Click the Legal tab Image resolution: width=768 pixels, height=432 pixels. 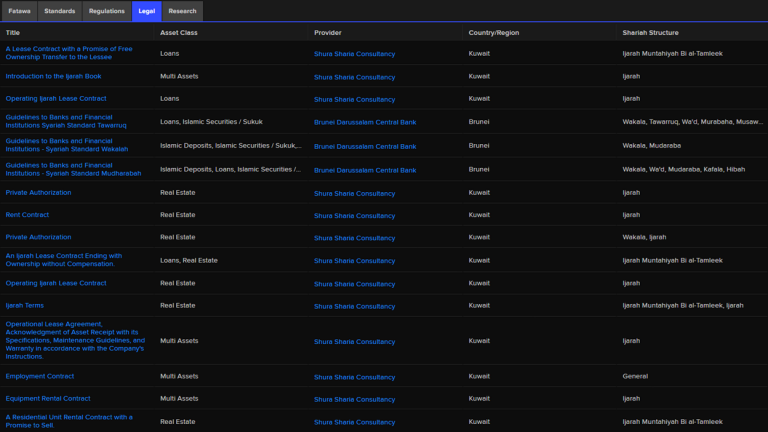point(146,11)
